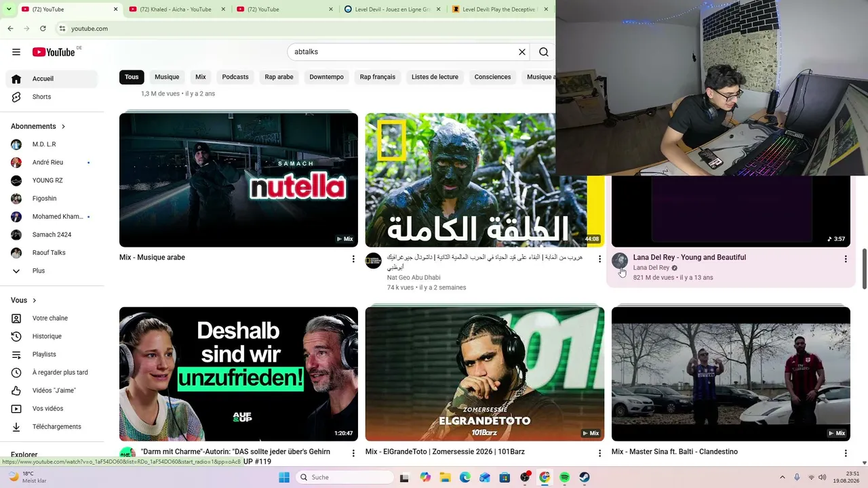Play the Master Sina Clandestino thumbnail

(x=731, y=374)
